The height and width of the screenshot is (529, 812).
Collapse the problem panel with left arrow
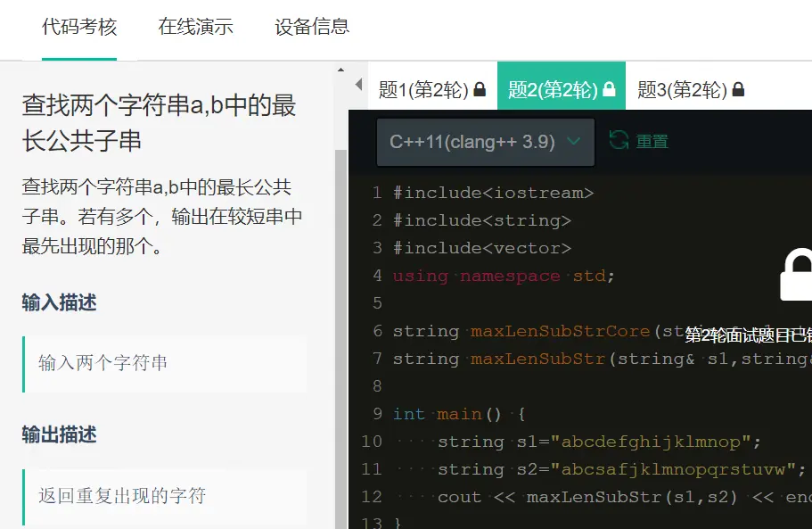click(x=358, y=85)
